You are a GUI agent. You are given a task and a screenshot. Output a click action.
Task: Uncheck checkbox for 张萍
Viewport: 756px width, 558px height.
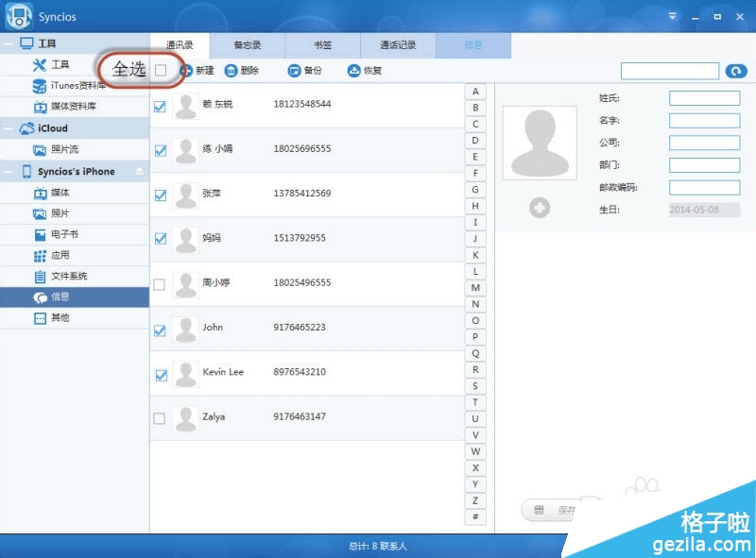(x=160, y=195)
